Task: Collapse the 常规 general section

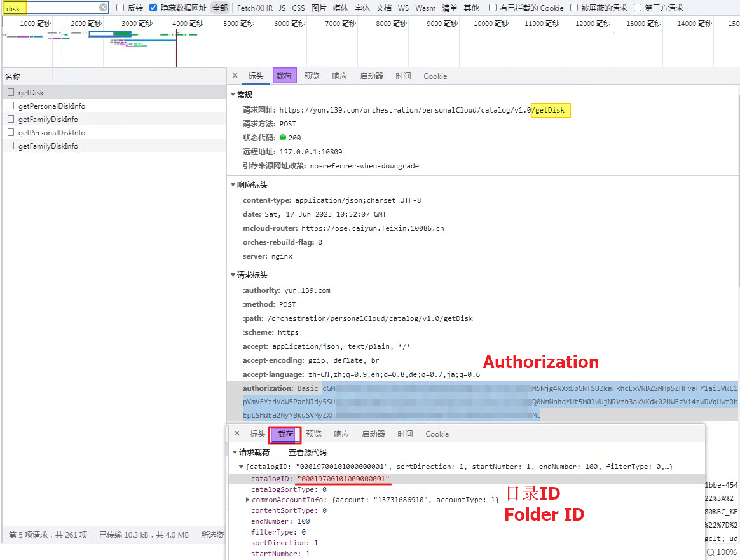Action: [x=233, y=95]
